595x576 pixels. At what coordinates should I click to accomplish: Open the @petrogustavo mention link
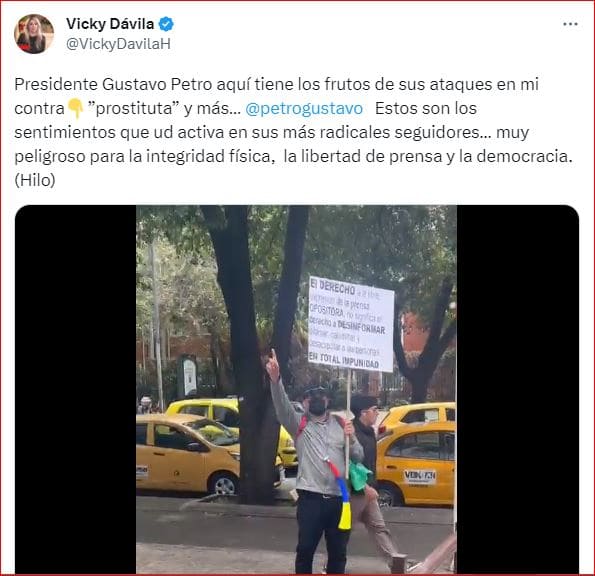304,109
